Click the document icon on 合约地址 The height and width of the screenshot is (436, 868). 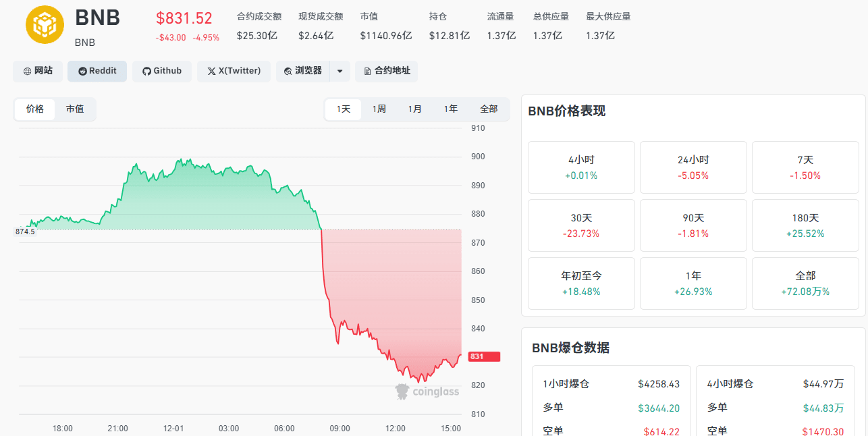368,71
